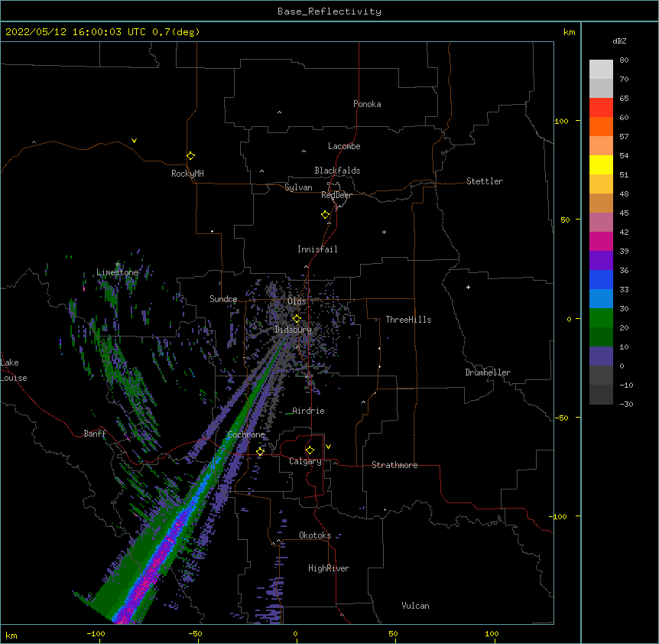The height and width of the screenshot is (644, 659).
Task: Click the Innisfail city label
Action: coord(317,249)
